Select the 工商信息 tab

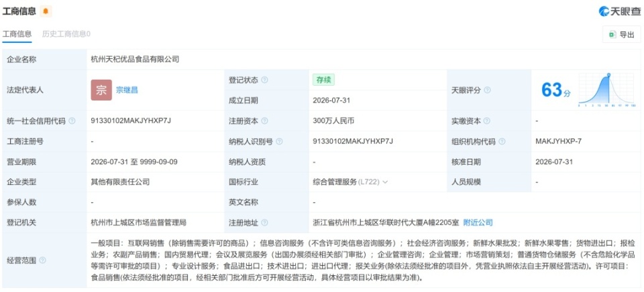[17, 34]
